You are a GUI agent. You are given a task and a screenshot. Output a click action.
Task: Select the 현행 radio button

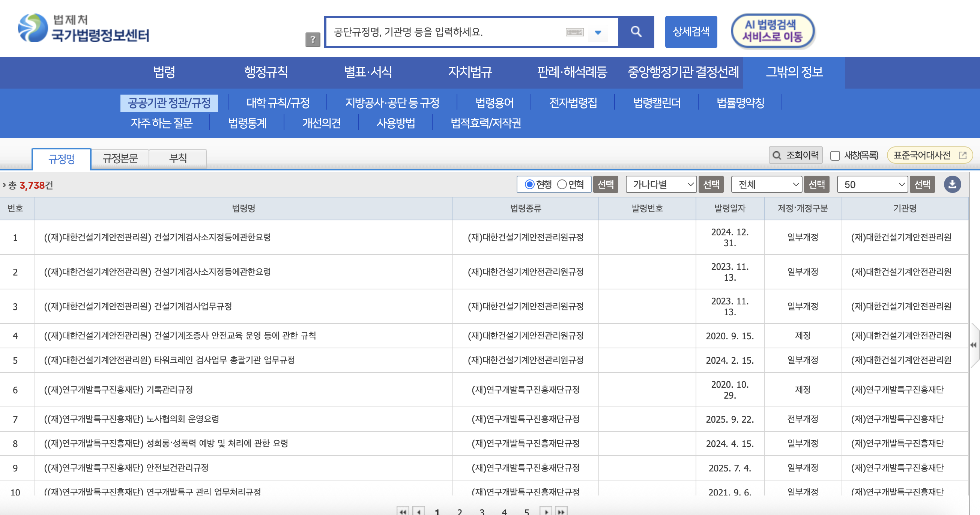click(x=529, y=185)
